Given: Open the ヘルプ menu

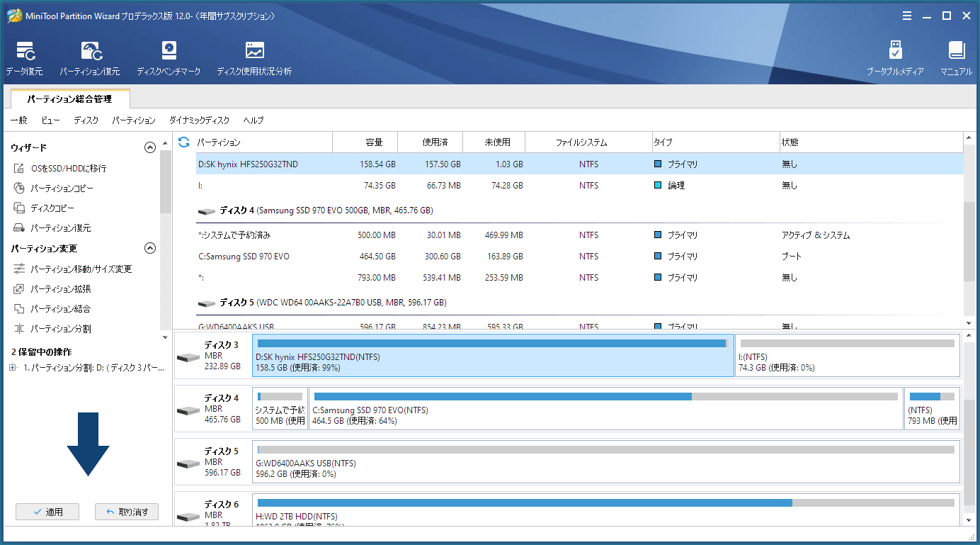Looking at the screenshot, I should point(253,120).
